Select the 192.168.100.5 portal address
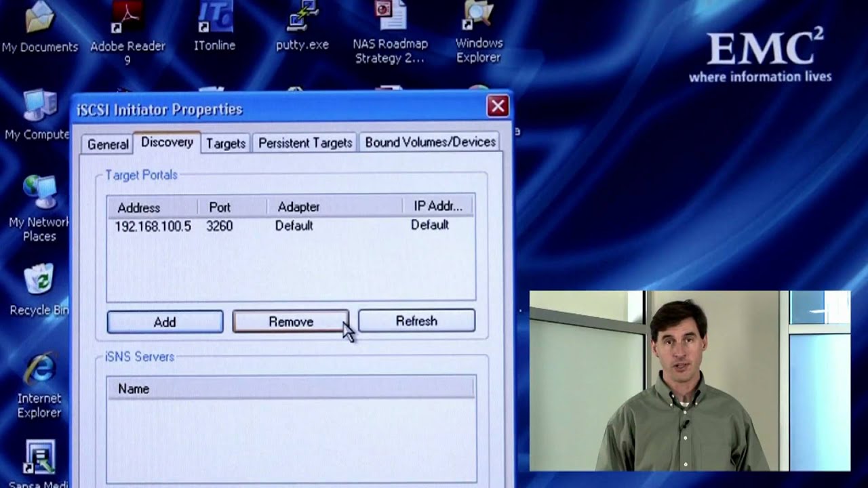This screenshot has height=488, width=868. (x=153, y=226)
